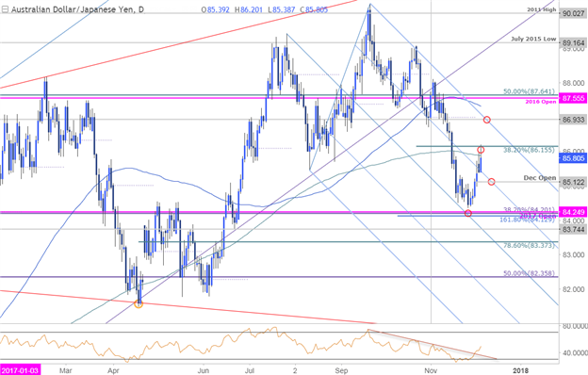Viewport: 588px width, 375px height.
Task: Click the 88.000 axis price value
Action: tap(573, 83)
